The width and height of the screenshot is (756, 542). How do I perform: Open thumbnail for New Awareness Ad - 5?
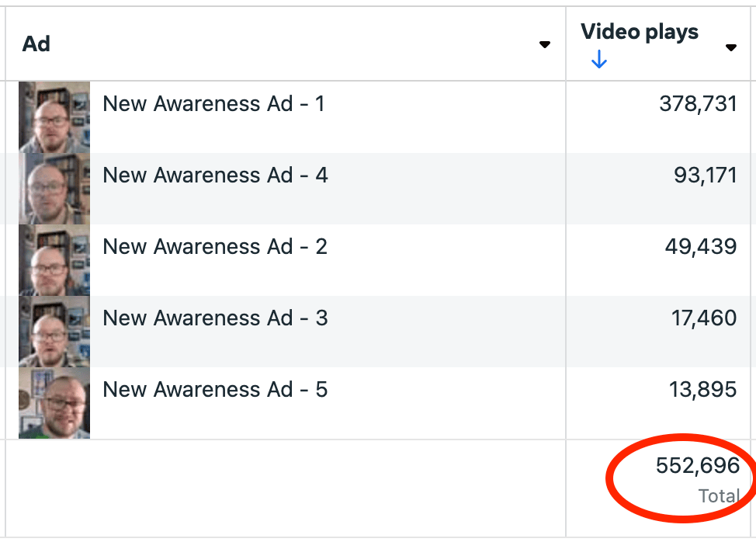pos(54,402)
